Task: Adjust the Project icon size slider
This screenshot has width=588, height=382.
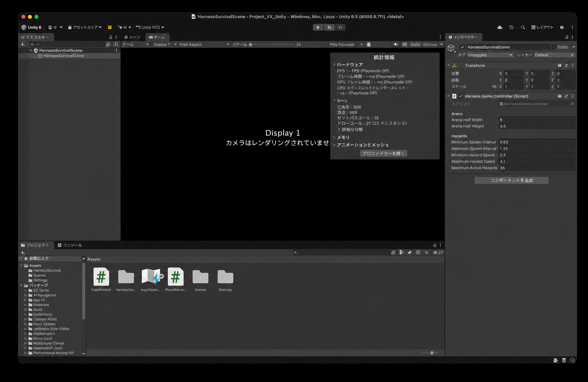Action: tap(430, 353)
